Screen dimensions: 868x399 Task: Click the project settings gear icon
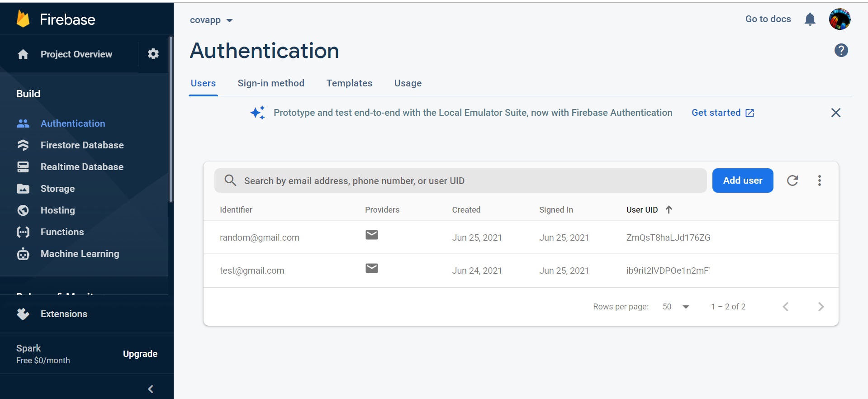153,54
